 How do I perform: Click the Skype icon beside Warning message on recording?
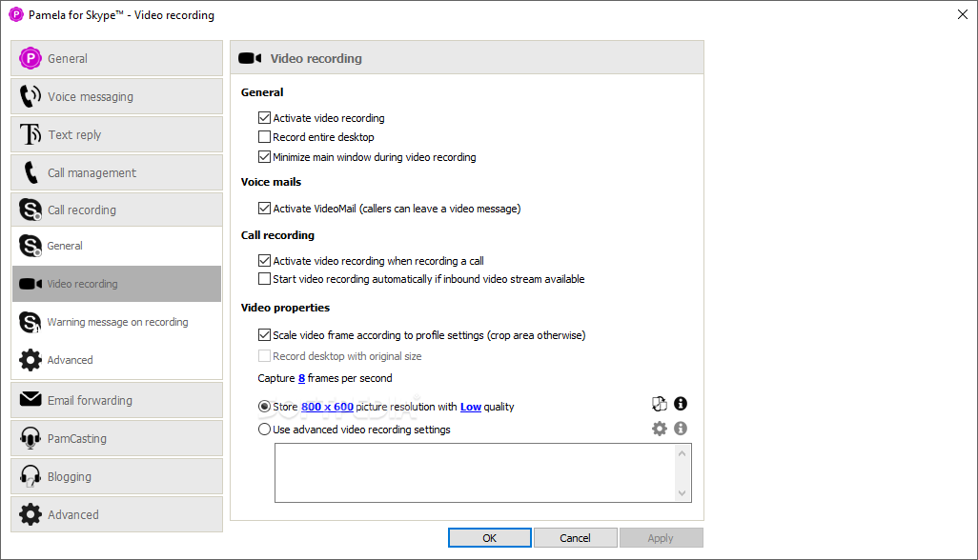(x=30, y=322)
